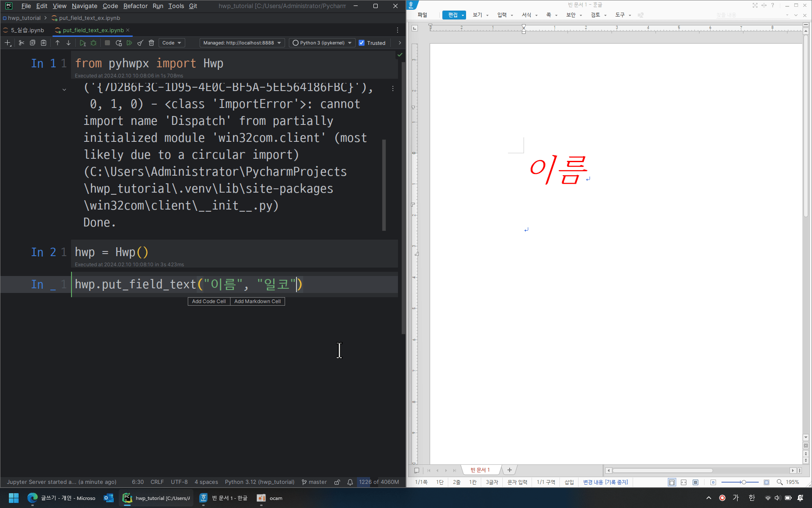
Task: Click the Add Code Cell button
Action: coord(209,301)
